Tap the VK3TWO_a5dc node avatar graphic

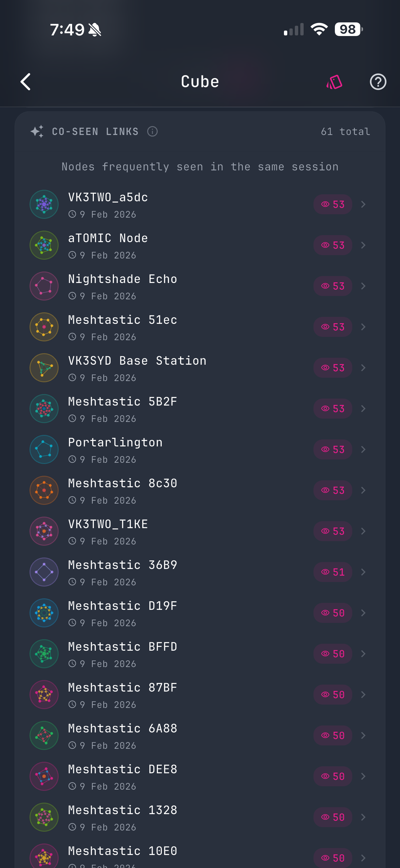pyautogui.click(x=44, y=204)
